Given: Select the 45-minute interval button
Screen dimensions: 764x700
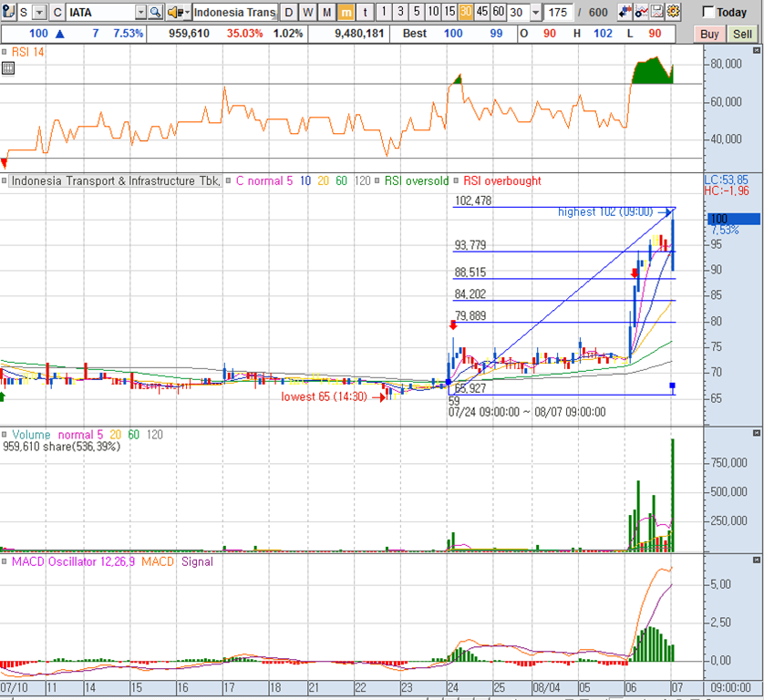Looking at the screenshot, I should point(482,12).
